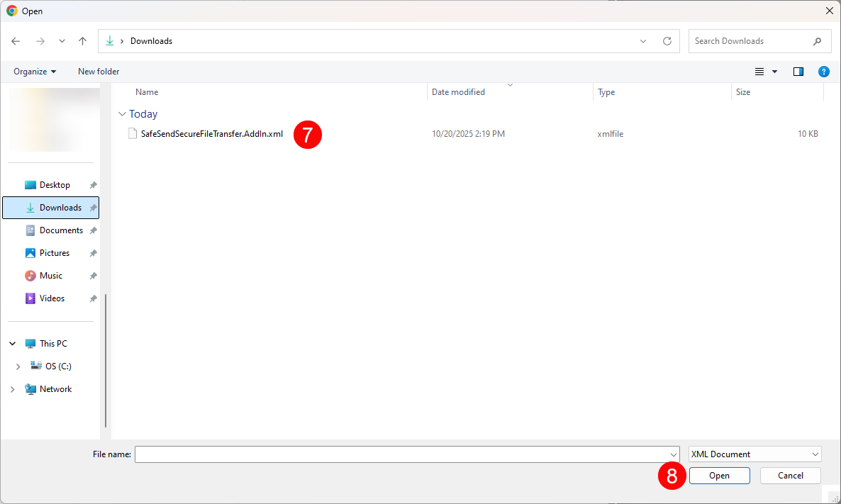Image resolution: width=841 pixels, height=504 pixels.
Task: Refresh the Downloads folder listing
Action: pos(667,41)
